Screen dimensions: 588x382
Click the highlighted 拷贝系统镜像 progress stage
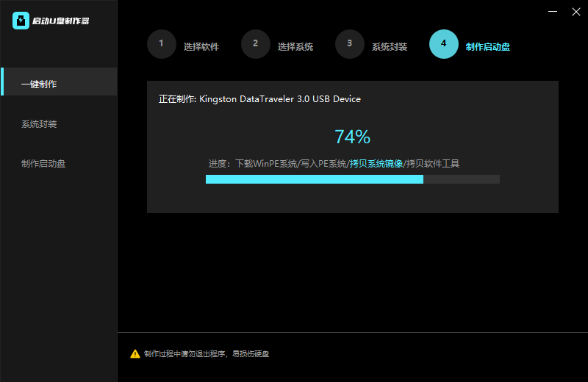coord(376,164)
